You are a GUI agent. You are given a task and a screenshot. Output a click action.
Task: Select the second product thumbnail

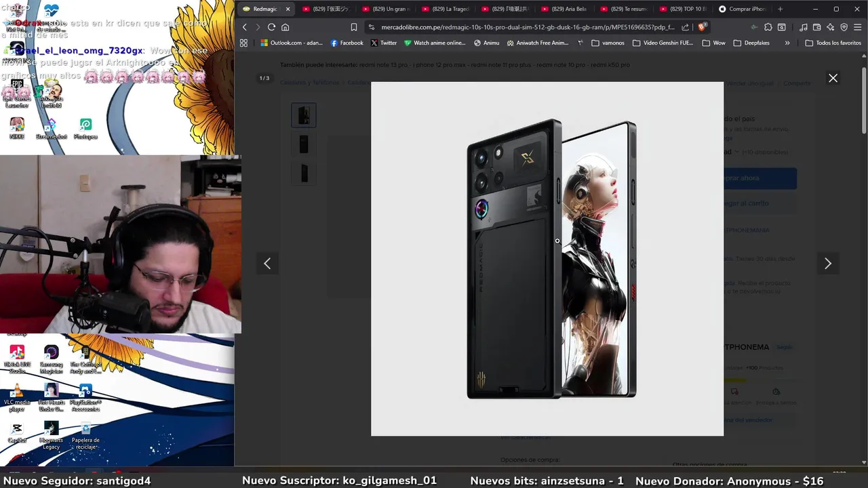click(304, 144)
